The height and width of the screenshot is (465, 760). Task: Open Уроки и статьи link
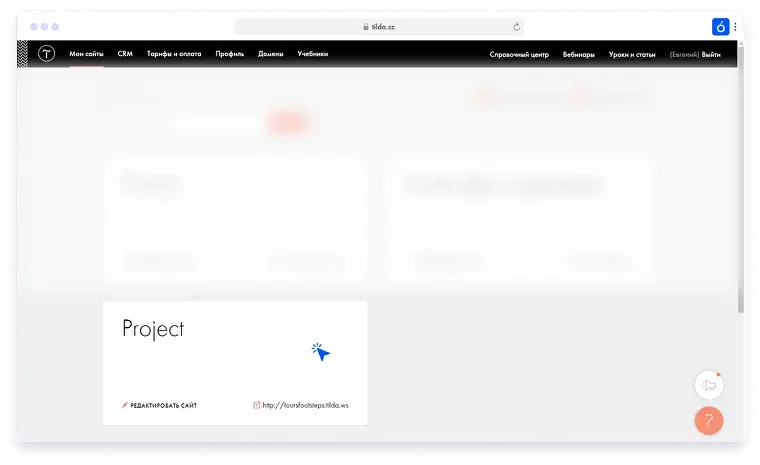coord(632,54)
